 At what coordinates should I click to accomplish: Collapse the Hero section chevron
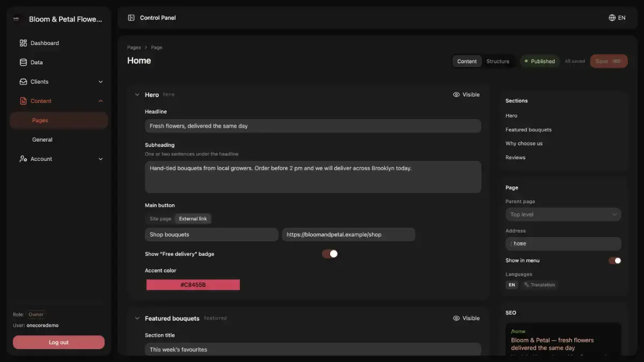137,95
